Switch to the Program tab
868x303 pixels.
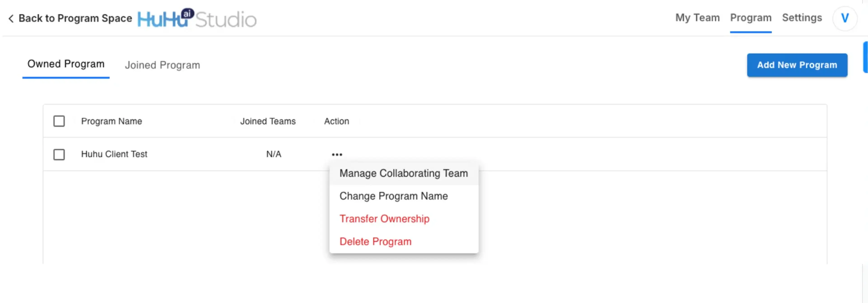(x=750, y=18)
